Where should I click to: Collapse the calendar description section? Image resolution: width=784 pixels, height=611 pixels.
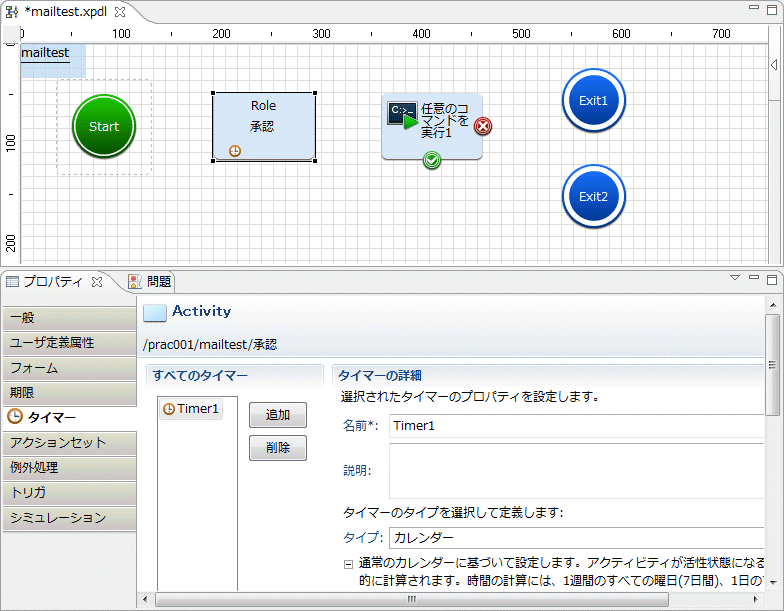click(x=346, y=564)
